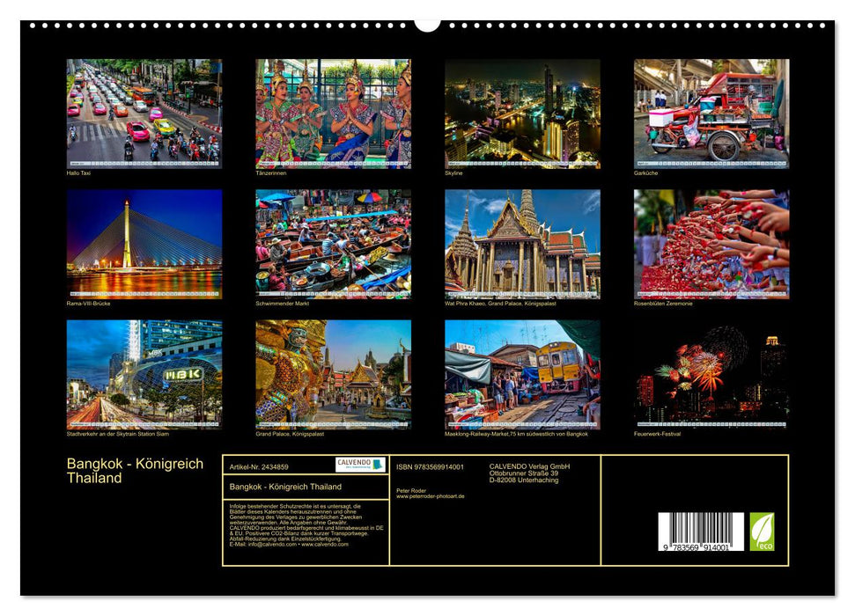Open the Wat Phra Kaeo temple photo
855x616 pixels.
[x=522, y=244]
